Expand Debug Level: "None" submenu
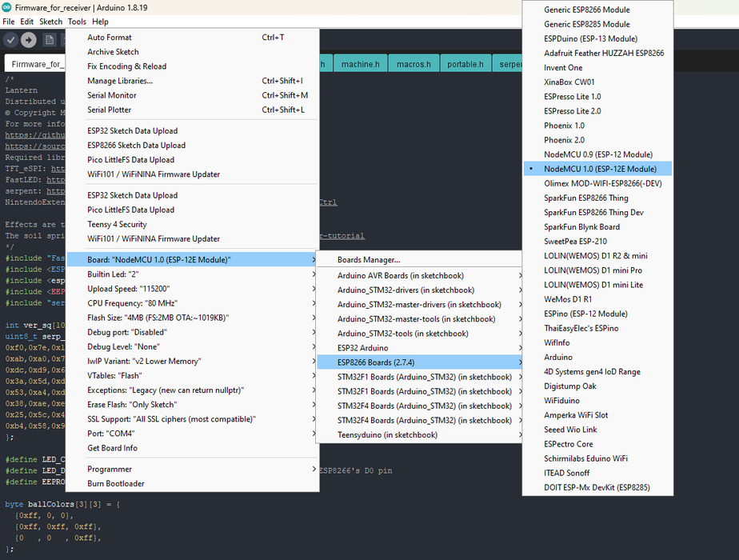Viewport: 739px width, 560px height. click(193, 347)
